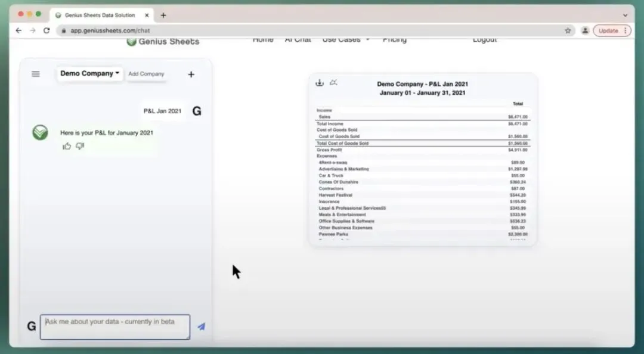The image size is (644, 354).
Task: Reload the current page
Action: (x=47, y=30)
